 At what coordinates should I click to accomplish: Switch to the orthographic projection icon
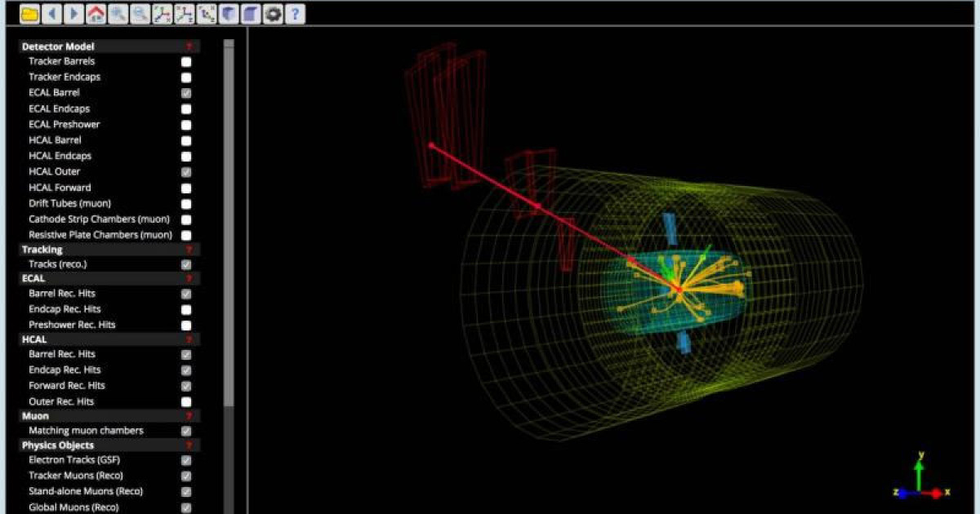pos(250,13)
